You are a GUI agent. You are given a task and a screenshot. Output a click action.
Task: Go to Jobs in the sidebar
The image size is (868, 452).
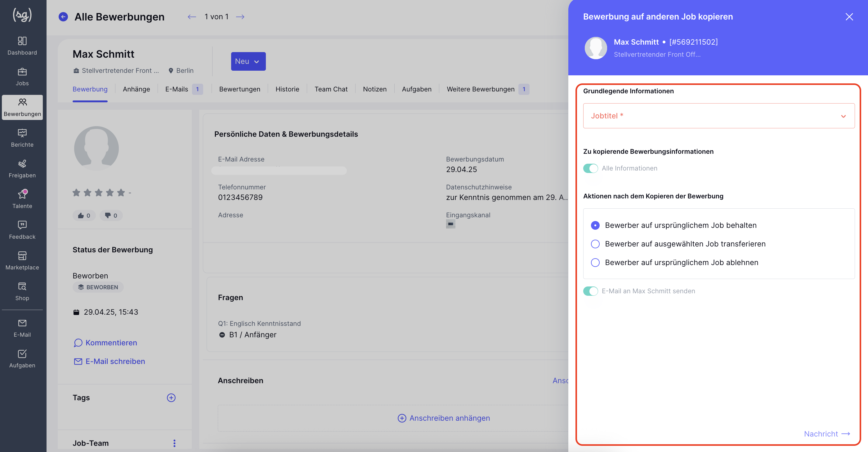[22, 77]
